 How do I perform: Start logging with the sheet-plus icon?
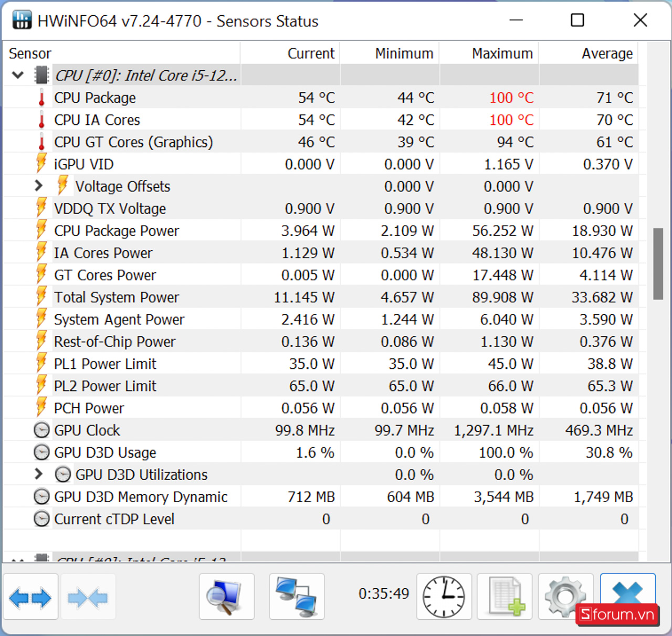pos(505,597)
